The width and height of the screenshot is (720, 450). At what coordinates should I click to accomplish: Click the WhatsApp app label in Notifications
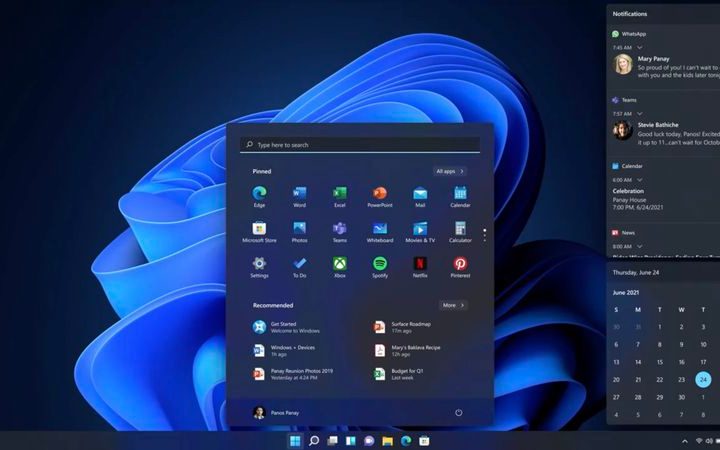tap(634, 34)
